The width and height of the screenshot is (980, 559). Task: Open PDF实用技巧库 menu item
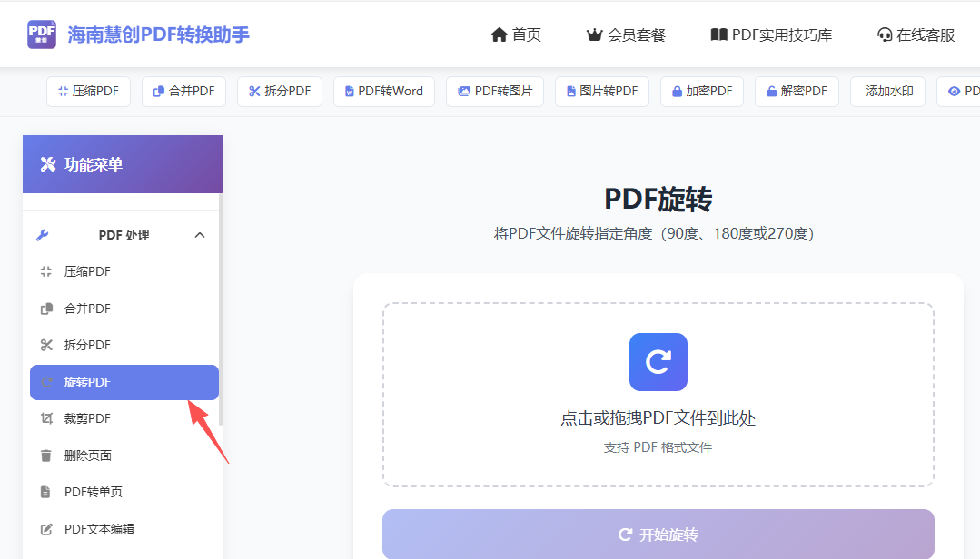(x=771, y=35)
